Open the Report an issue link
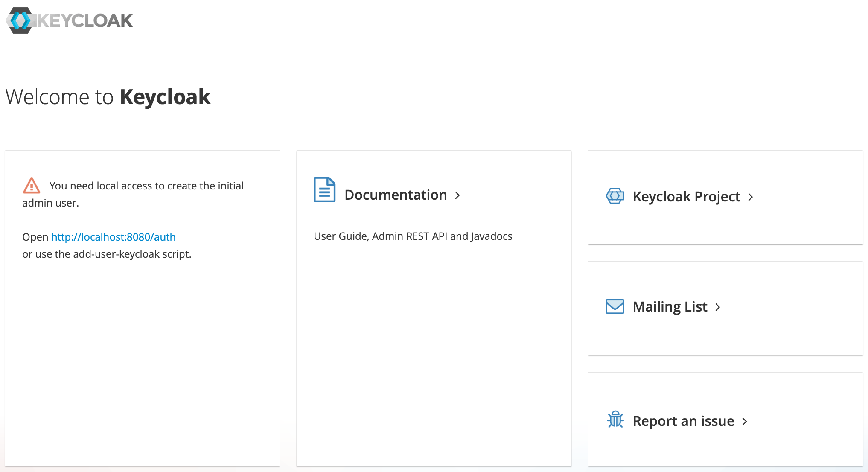Viewport: 868px width, 472px height. 683,421
